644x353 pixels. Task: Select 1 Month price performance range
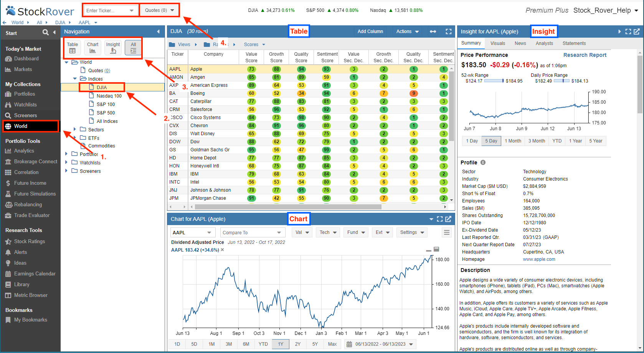pos(513,141)
